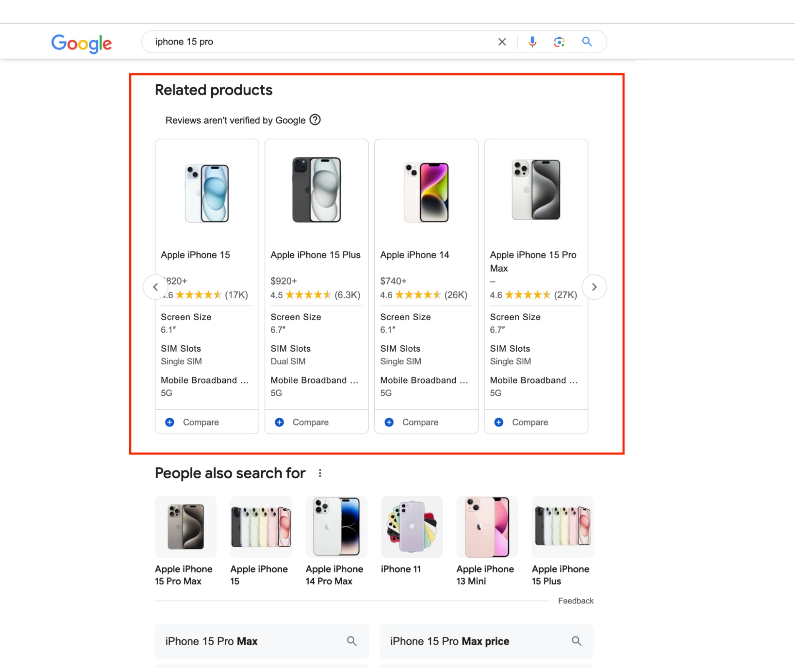Viewport: 795px width, 672px height.
Task: Show previous related products with left arrow
Action: pos(155,287)
